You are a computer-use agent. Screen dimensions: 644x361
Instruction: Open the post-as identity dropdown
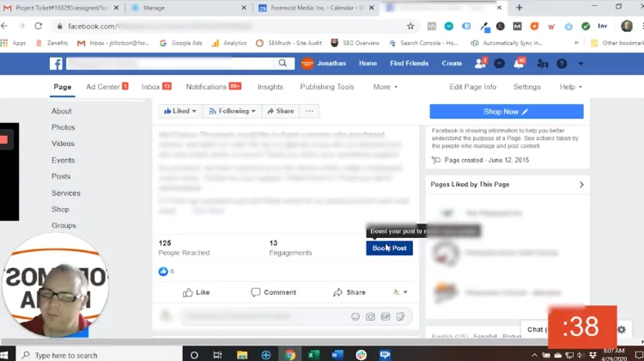[x=399, y=292]
